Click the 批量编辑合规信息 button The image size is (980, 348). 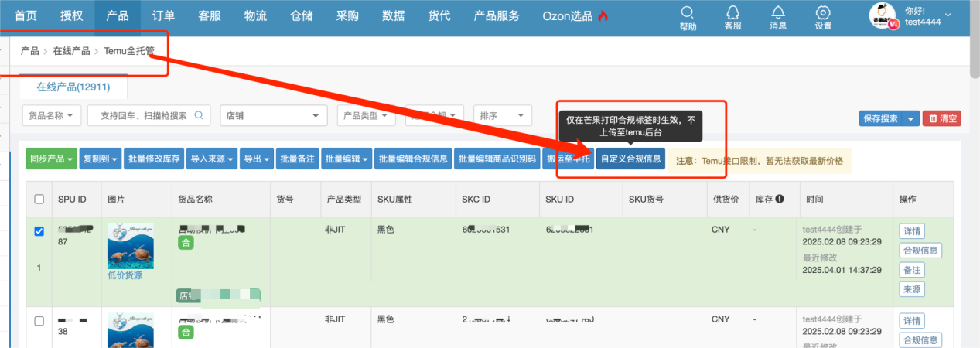click(x=413, y=159)
